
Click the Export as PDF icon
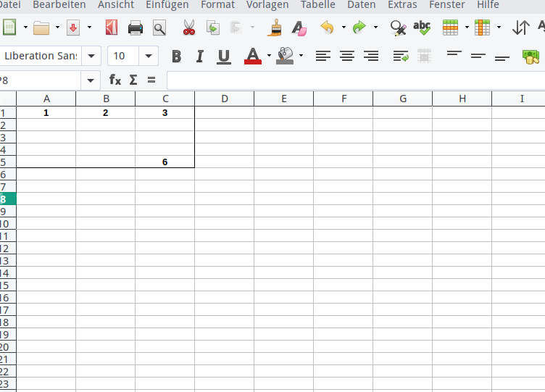111,28
